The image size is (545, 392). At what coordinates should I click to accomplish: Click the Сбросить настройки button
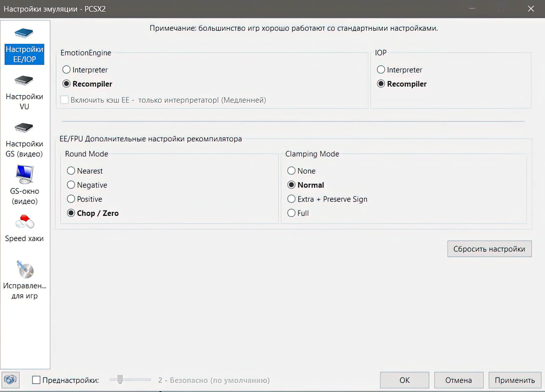(x=489, y=249)
